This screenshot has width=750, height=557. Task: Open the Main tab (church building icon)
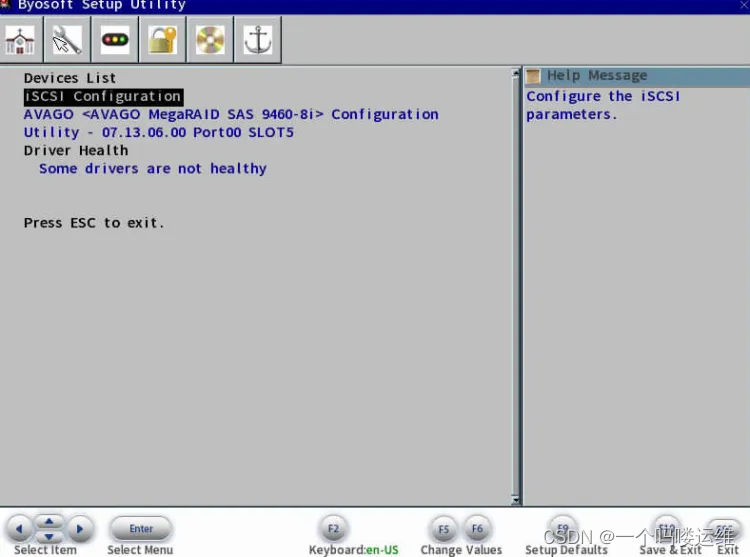(x=20, y=40)
